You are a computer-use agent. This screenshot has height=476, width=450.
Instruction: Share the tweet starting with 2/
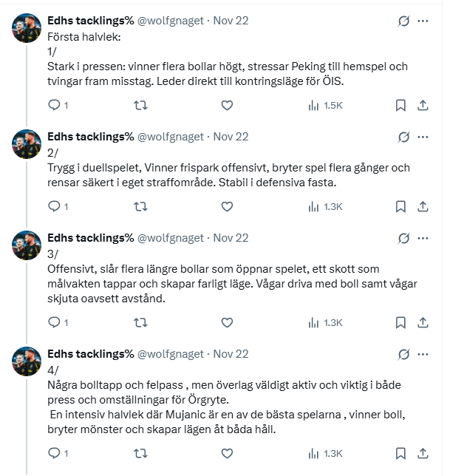[424, 207]
